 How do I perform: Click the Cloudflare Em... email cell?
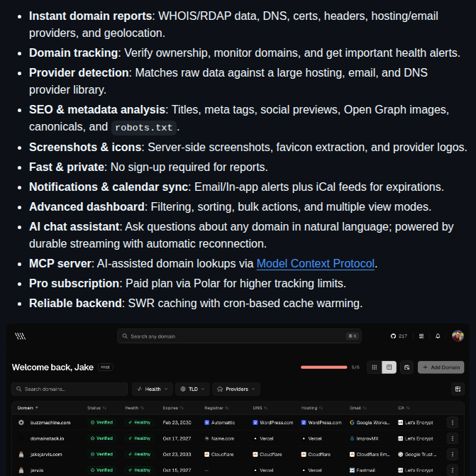pyautogui.click(x=370, y=454)
